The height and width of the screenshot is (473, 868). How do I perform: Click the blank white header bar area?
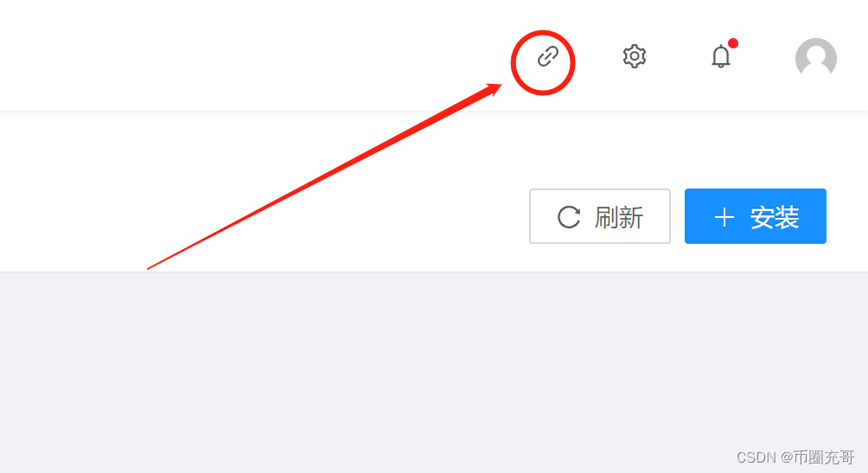[x=249, y=55]
